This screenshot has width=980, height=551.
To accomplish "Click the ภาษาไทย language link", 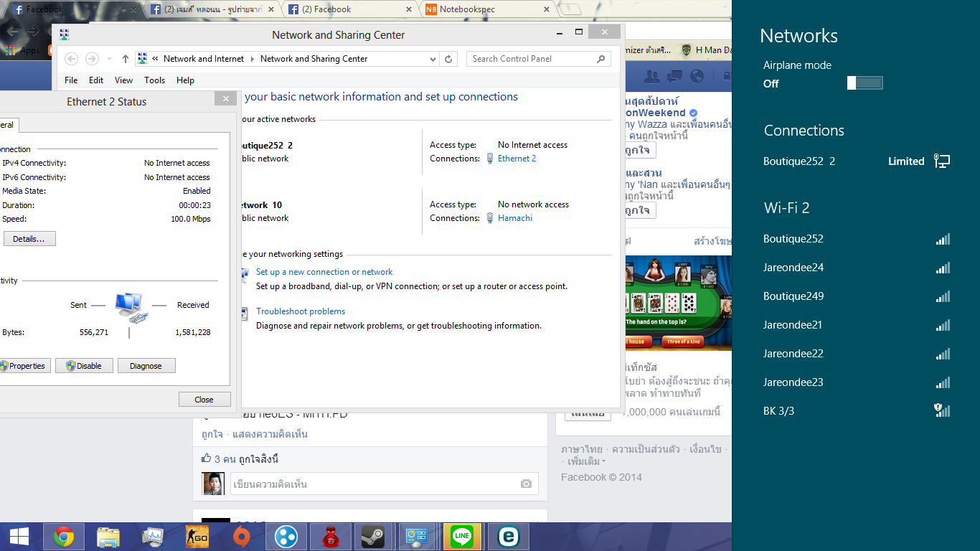I will [582, 449].
